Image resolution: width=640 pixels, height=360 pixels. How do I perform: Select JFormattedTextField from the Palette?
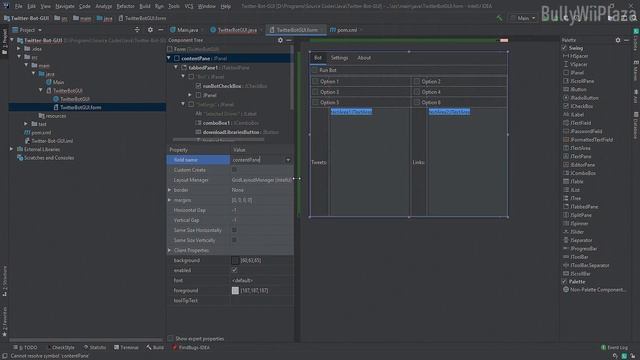(588, 140)
